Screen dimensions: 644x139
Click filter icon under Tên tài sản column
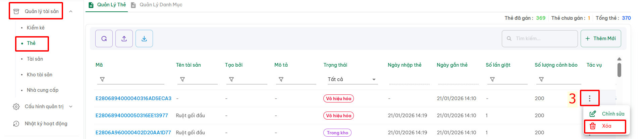182,79
